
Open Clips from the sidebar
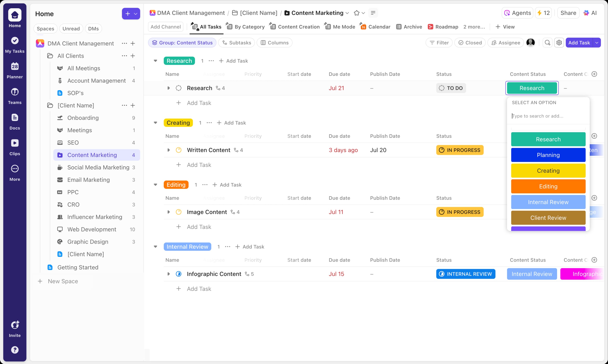pos(14,147)
